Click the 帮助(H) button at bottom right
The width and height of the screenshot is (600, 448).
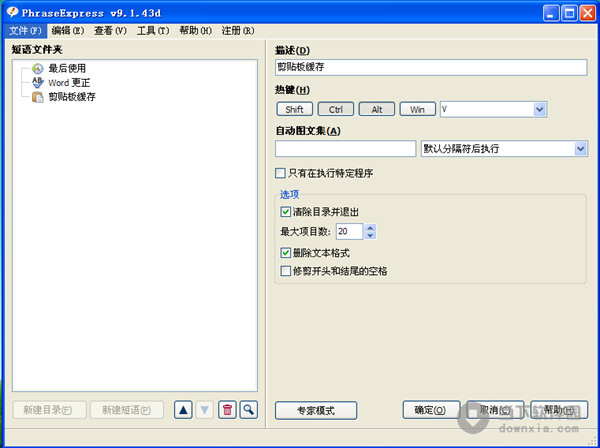coord(559,410)
